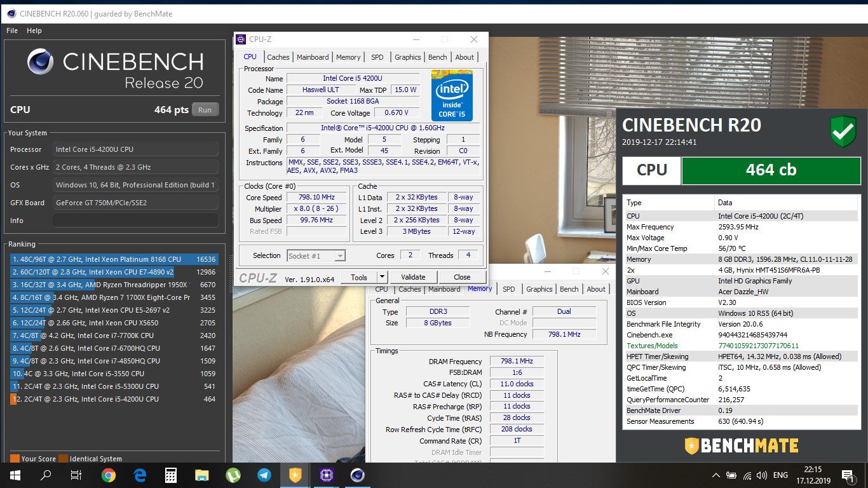This screenshot has width=868, height=488.
Task: Open Windows search from taskbar
Action: pyautogui.click(x=46, y=475)
